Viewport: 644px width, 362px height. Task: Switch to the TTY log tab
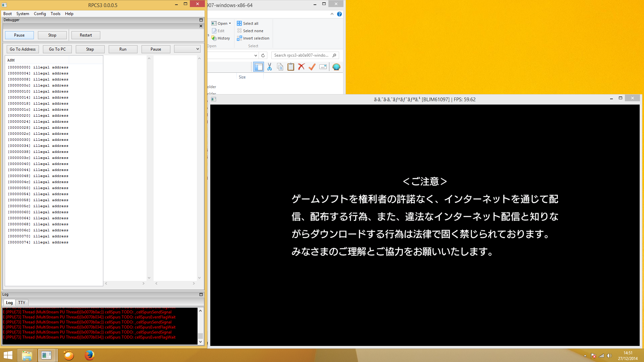pyautogui.click(x=22, y=302)
